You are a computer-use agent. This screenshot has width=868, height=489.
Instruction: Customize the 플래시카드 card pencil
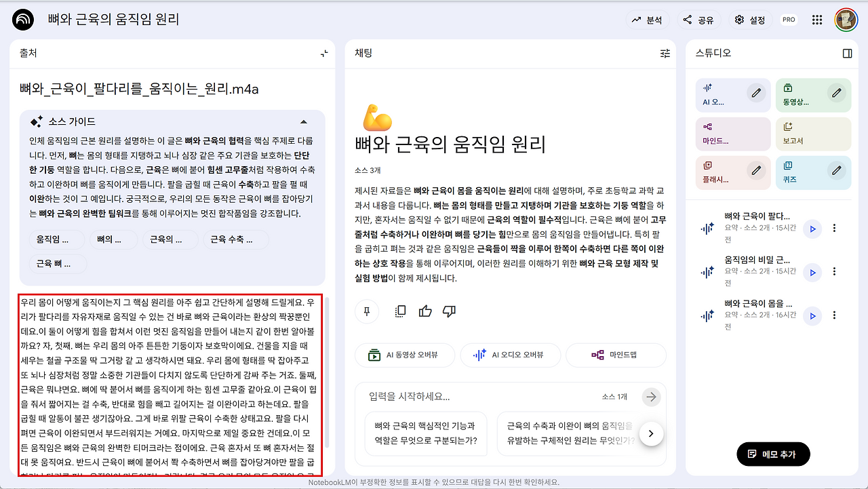(757, 170)
